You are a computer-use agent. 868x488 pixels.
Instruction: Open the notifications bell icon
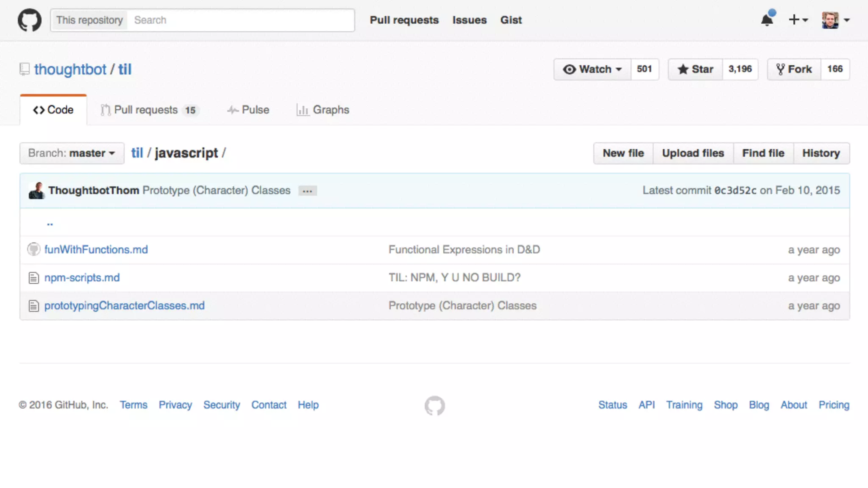(767, 19)
